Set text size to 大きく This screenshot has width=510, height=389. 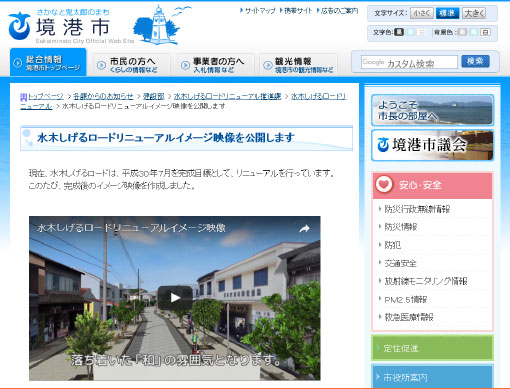[x=474, y=13]
